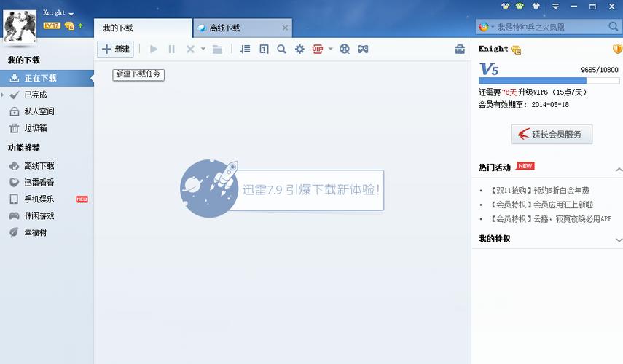Click the red NEW badge by 热门活动
The image size is (623, 364).
pyautogui.click(x=525, y=166)
